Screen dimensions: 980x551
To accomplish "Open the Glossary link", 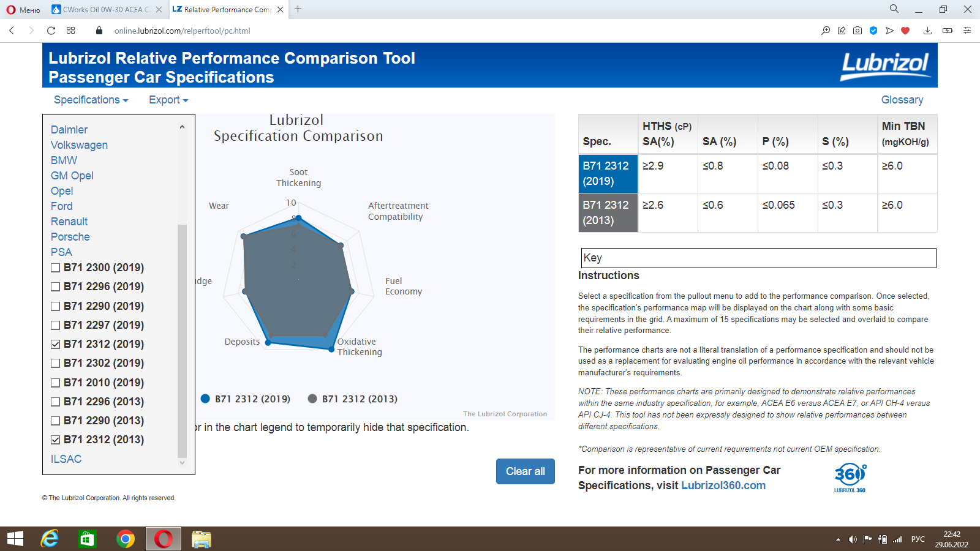I will point(902,100).
